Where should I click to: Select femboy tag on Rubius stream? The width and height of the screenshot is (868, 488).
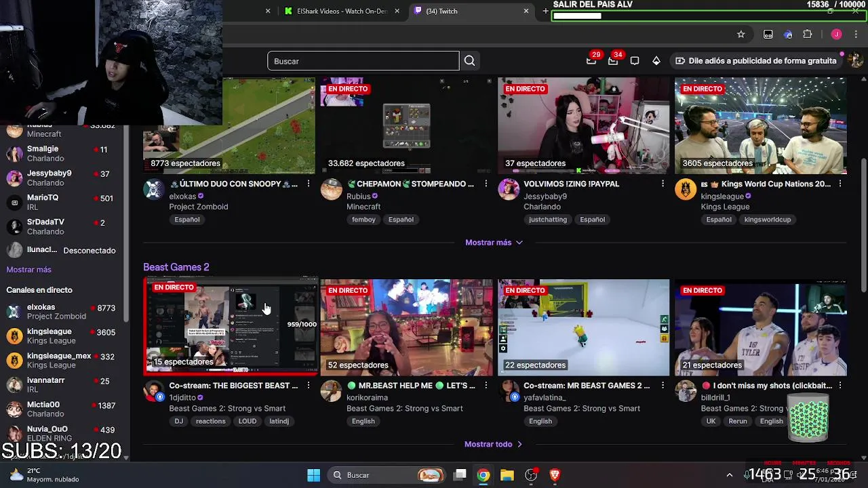(x=363, y=220)
